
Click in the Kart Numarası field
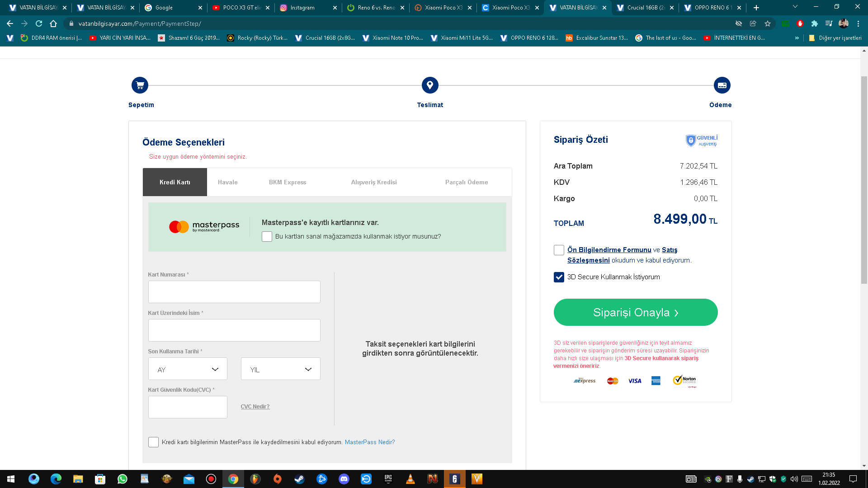(x=234, y=292)
